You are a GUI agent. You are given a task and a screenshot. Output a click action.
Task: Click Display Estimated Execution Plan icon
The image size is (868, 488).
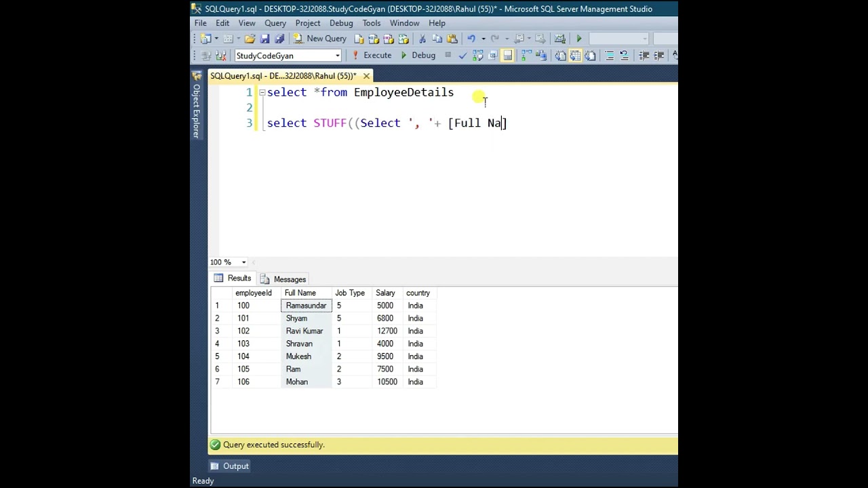tap(478, 56)
